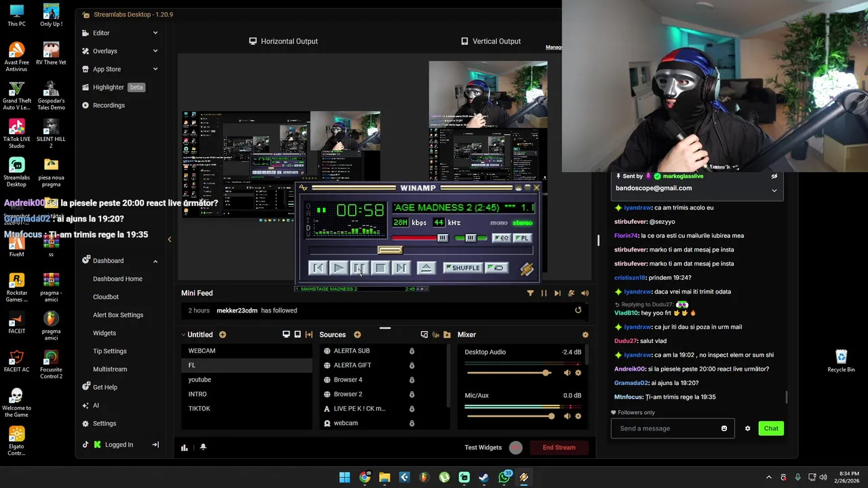
Task: Add a new source with the plus icon
Action: [357, 335]
